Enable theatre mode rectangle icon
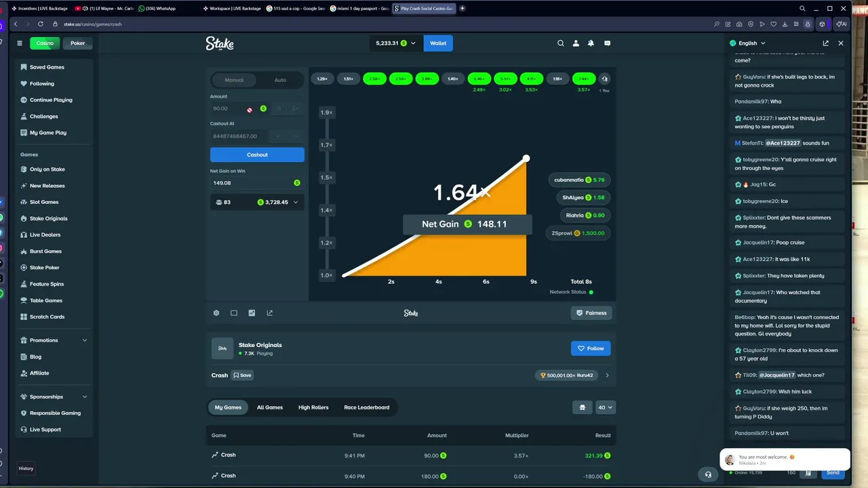Screen dimensions: 868x488 tap(234, 312)
